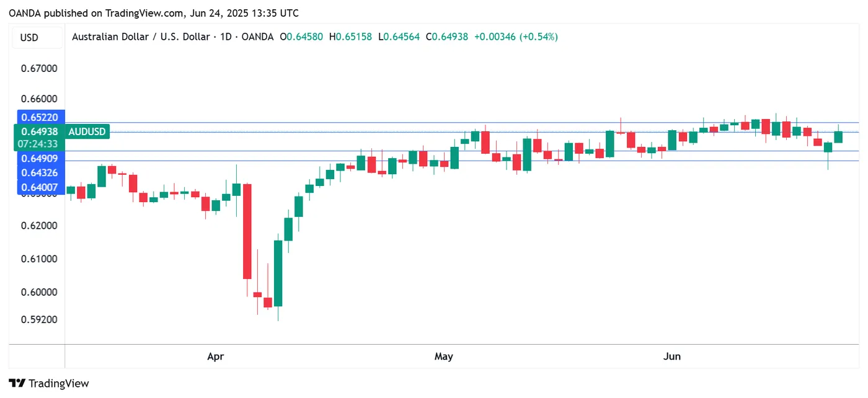Click the TradingView logo icon

[x=17, y=383]
